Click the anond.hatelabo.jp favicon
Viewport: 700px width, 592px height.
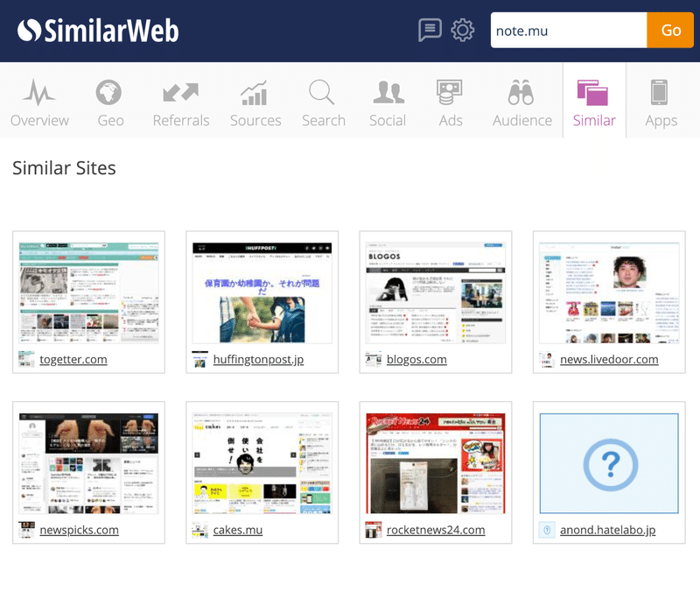(547, 530)
